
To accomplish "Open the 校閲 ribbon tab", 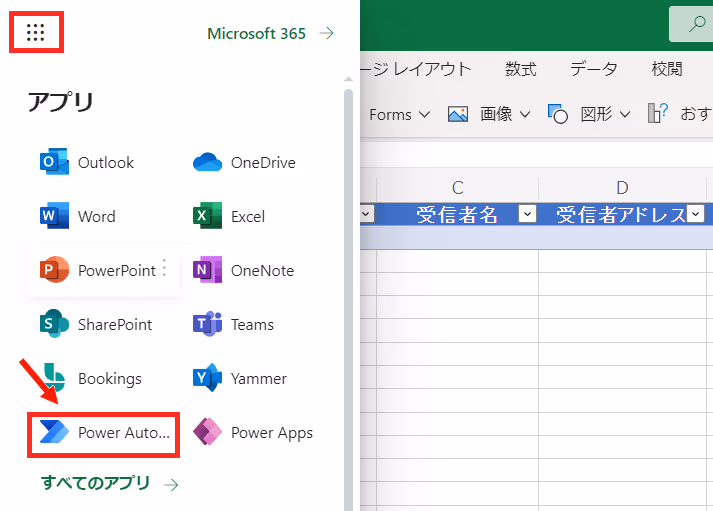I will 667,69.
